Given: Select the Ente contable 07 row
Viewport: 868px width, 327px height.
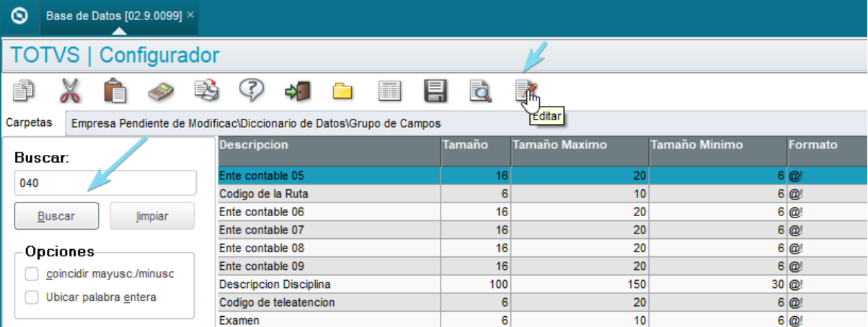Looking at the screenshot, I should tap(542, 230).
